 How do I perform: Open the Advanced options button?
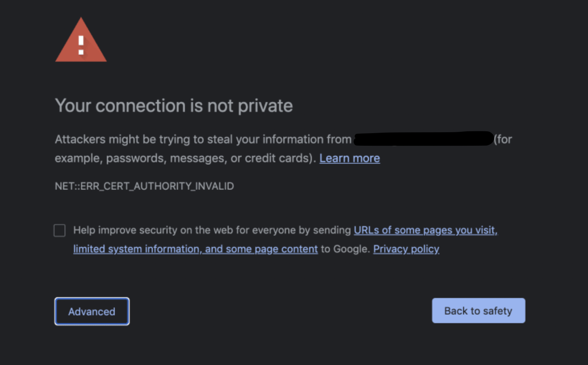click(x=92, y=311)
